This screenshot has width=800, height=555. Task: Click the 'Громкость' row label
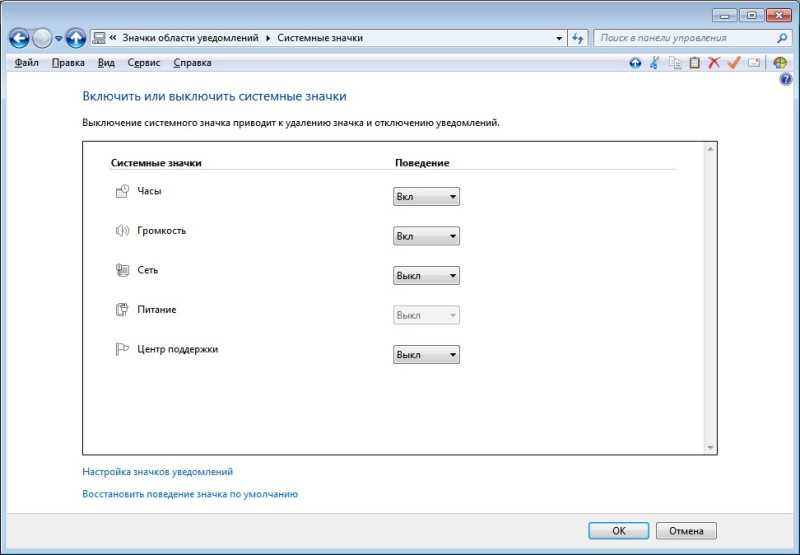(x=161, y=231)
